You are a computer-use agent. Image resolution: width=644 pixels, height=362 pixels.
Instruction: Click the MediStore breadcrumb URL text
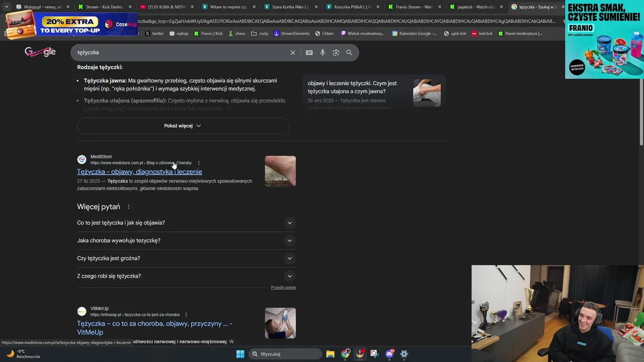pyautogui.click(x=141, y=163)
